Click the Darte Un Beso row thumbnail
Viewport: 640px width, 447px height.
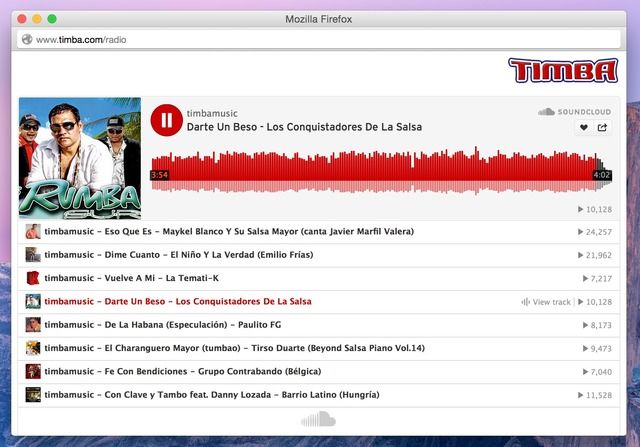(33, 301)
